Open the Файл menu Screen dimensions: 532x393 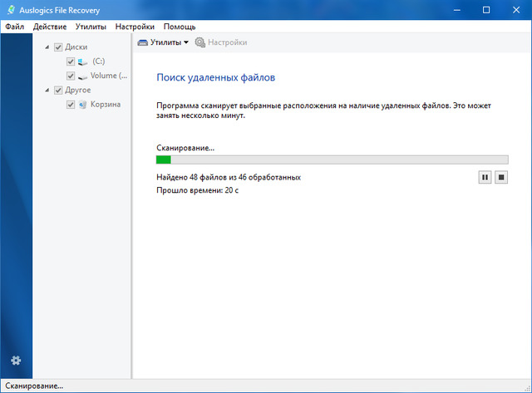(x=14, y=27)
